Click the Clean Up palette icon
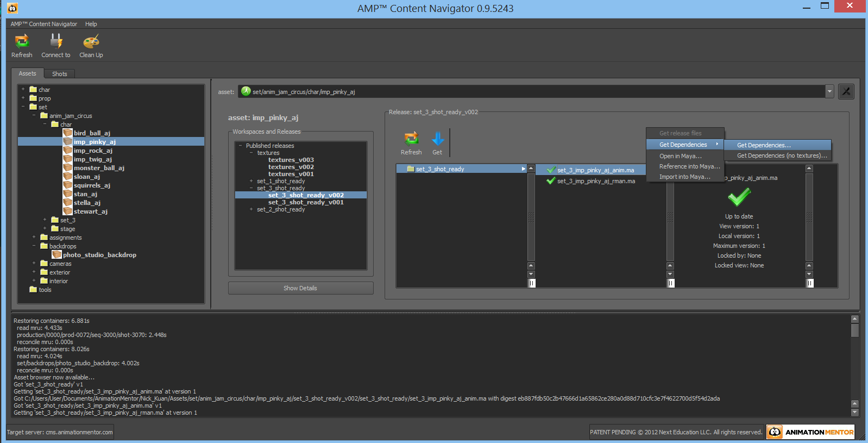 [91, 41]
